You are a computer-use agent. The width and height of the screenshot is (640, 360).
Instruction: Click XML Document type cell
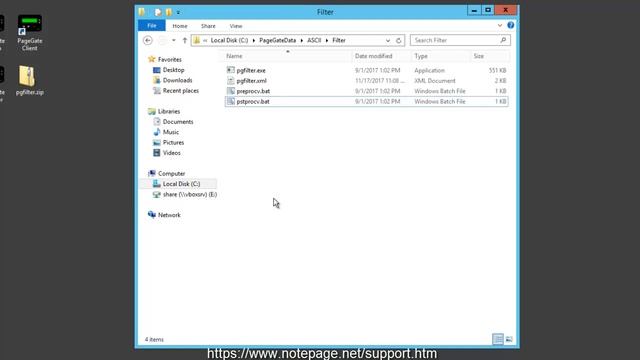coord(435,81)
